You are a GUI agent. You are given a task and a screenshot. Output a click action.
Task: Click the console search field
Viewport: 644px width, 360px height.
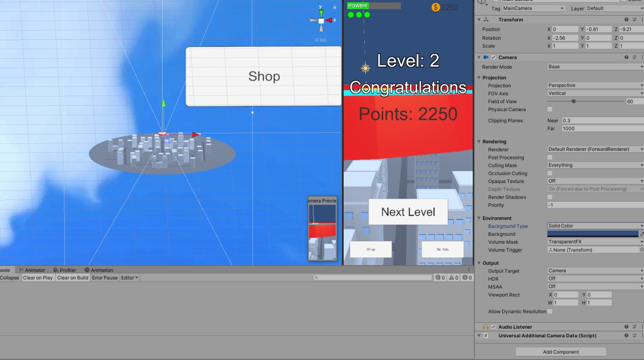(x=372, y=278)
